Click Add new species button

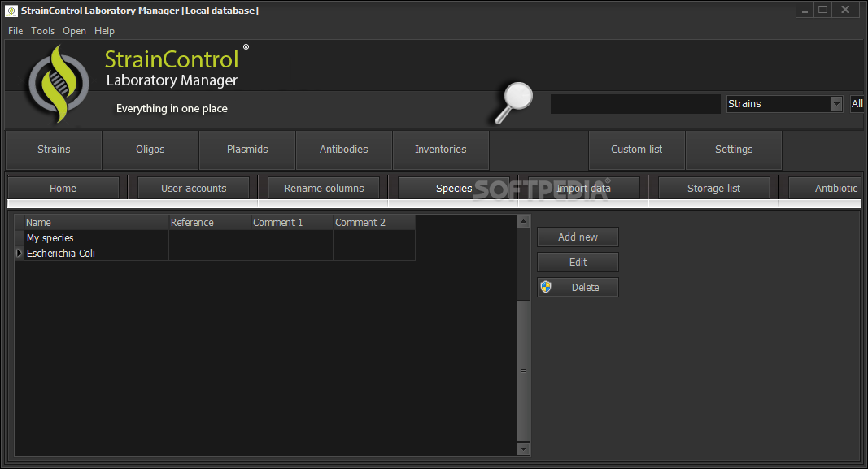click(578, 237)
